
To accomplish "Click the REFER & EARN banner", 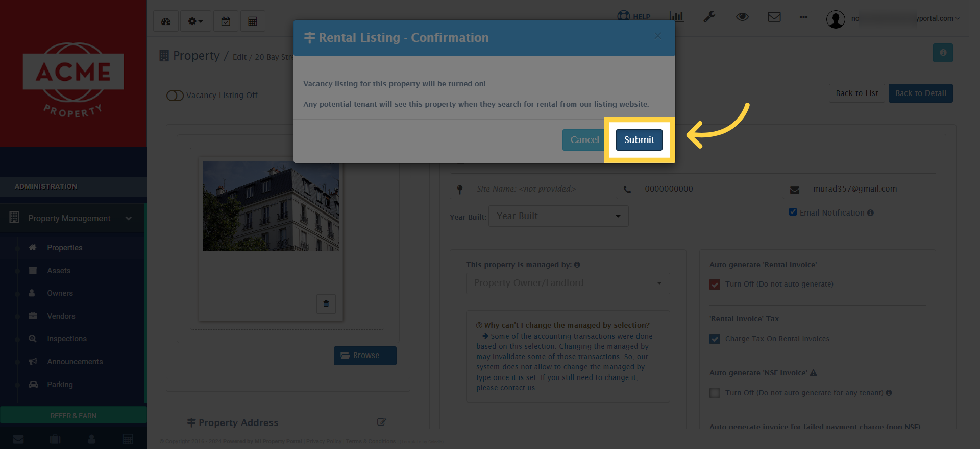I will [73, 415].
